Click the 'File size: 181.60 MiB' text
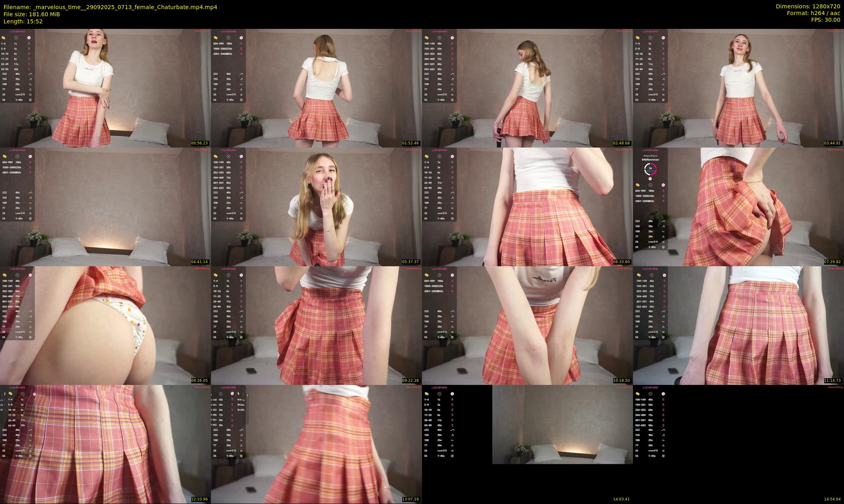Image resolution: width=844 pixels, height=504 pixels. click(32, 14)
